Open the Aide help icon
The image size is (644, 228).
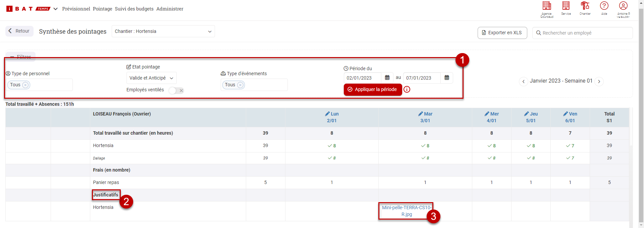(x=604, y=6)
